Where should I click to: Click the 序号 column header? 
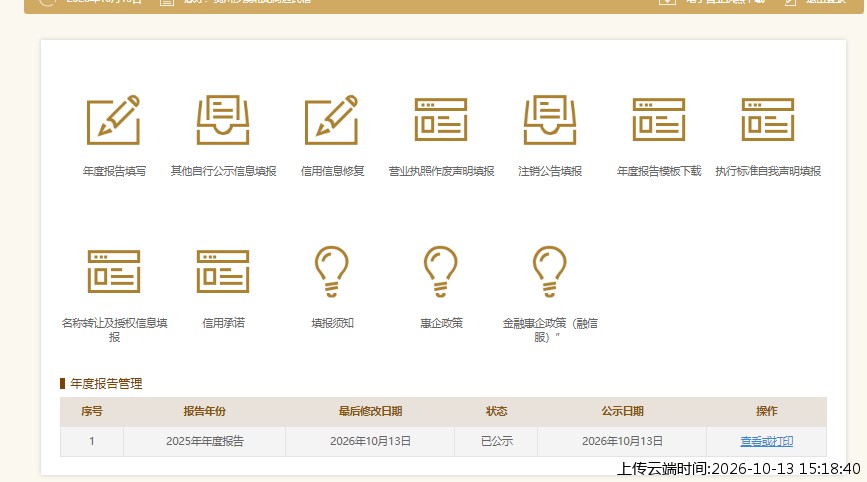point(92,411)
